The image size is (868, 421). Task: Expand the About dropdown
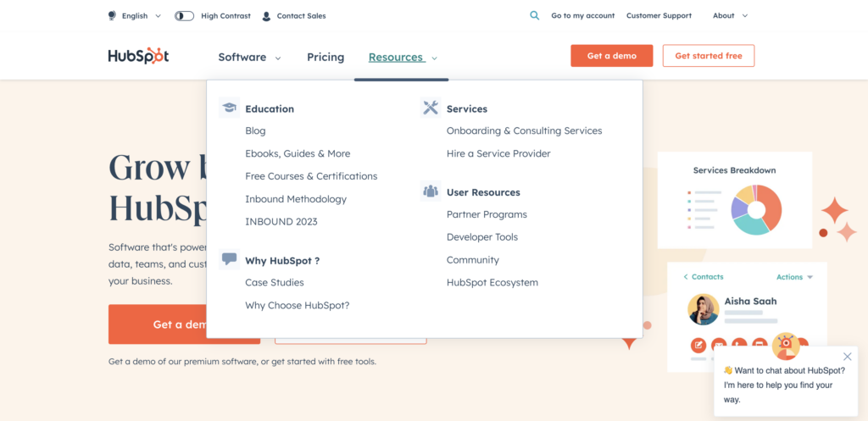(730, 15)
